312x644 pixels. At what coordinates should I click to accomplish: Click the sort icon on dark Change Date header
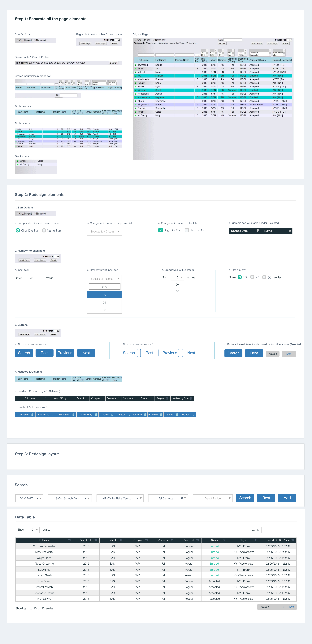coord(258,231)
